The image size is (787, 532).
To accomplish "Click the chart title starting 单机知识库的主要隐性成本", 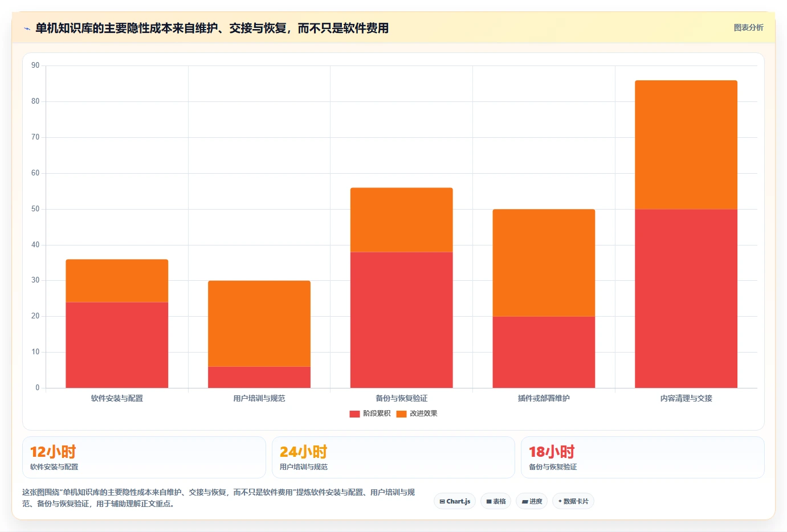I will 212,28.
